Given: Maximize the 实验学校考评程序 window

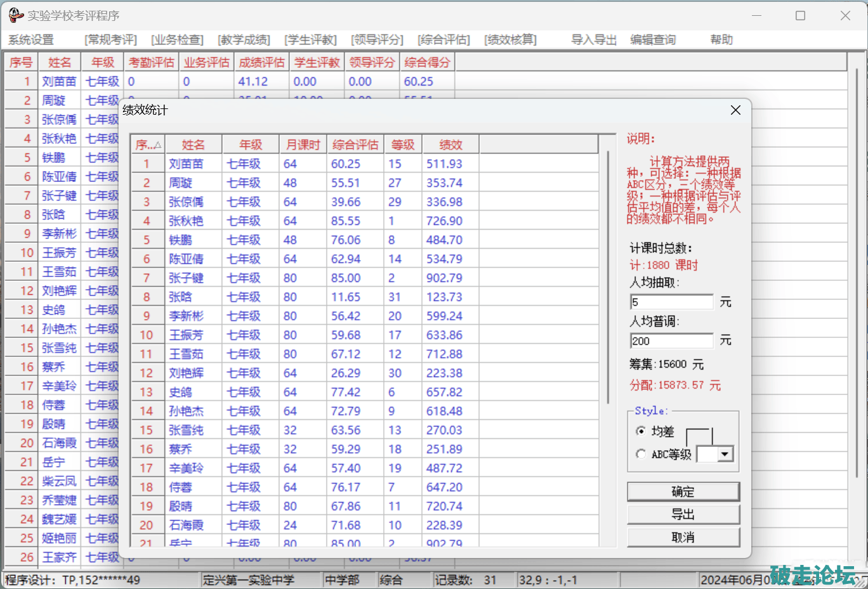Looking at the screenshot, I should 800,16.
